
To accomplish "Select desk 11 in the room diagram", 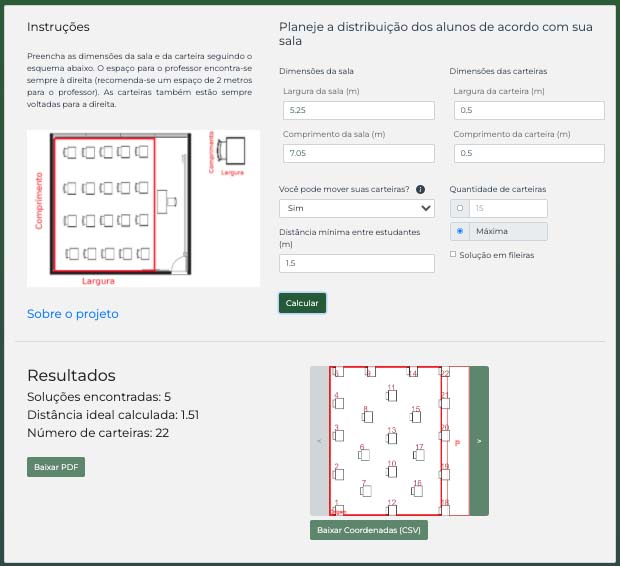I will tap(391, 396).
